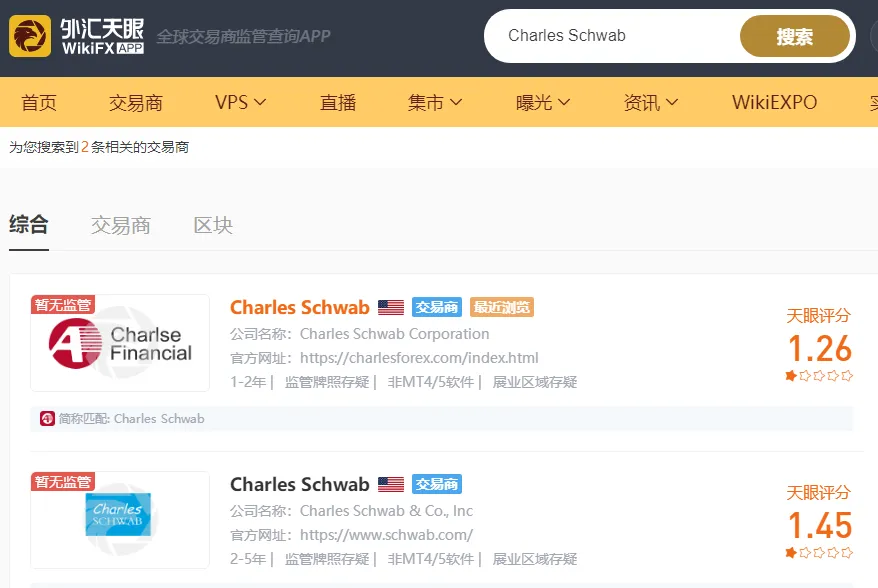Screen dimensions: 878x588
Task: Click 非MT4/5软件 in the second result
Action: click(431, 559)
